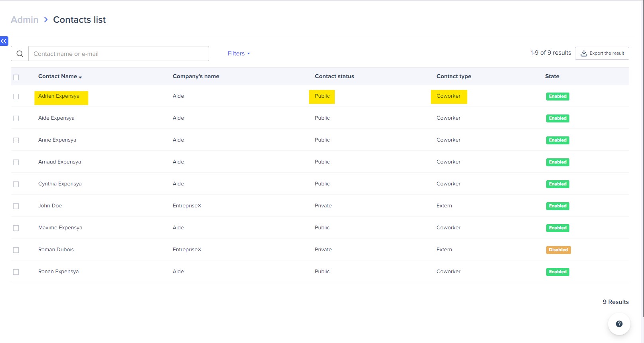Collapse sidebar with double-chevron icon
The height and width of the screenshot is (343, 644).
pos(4,41)
